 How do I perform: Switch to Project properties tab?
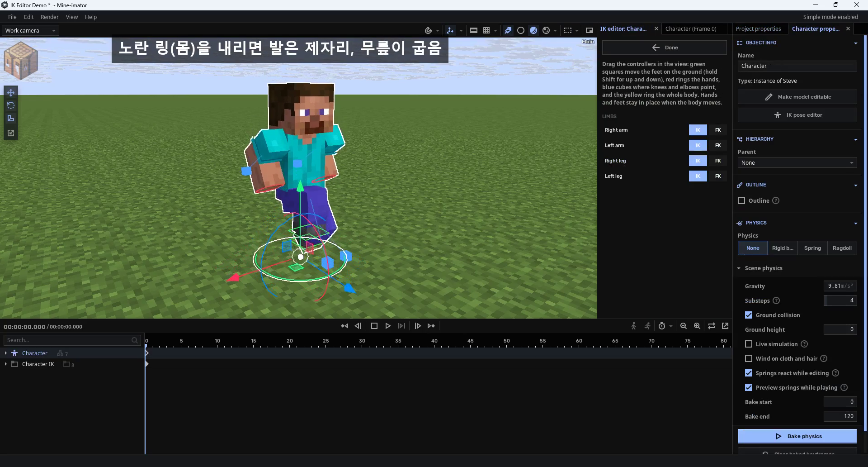[x=758, y=29]
